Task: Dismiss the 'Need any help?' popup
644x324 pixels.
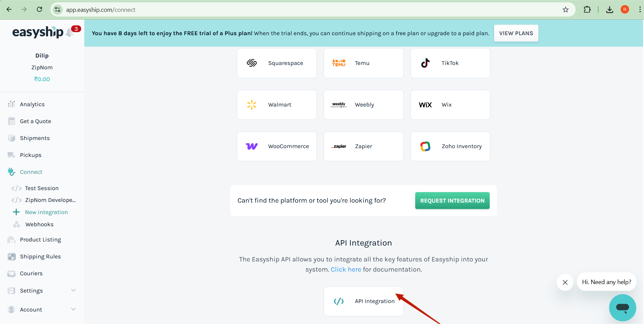Action: point(565,282)
